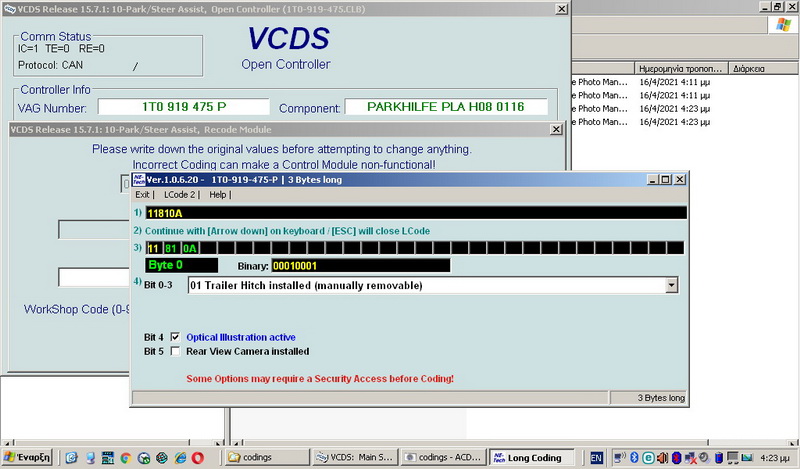Open the Exit menu in LCode window
The width and height of the screenshot is (800, 469).
(142, 194)
